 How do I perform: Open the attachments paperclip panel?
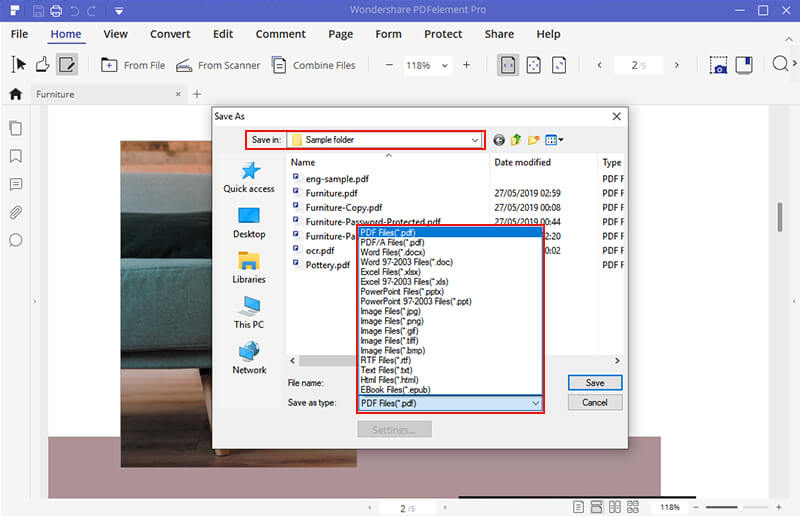click(16, 212)
